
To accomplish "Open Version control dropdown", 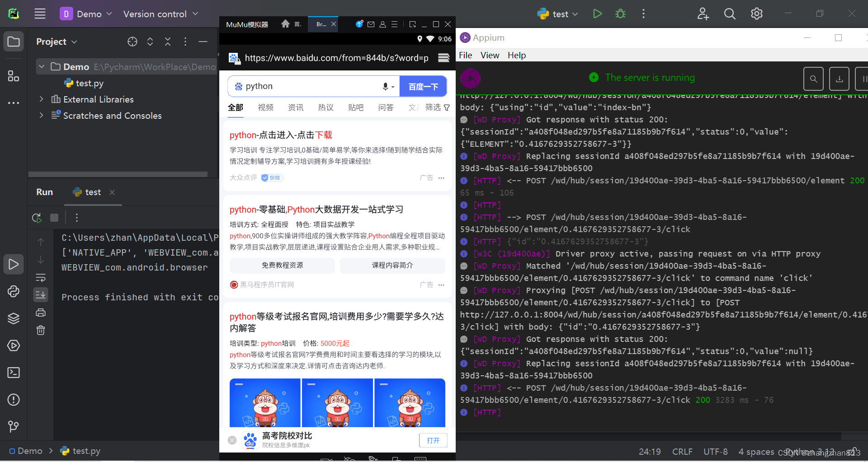I will click(160, 14).
